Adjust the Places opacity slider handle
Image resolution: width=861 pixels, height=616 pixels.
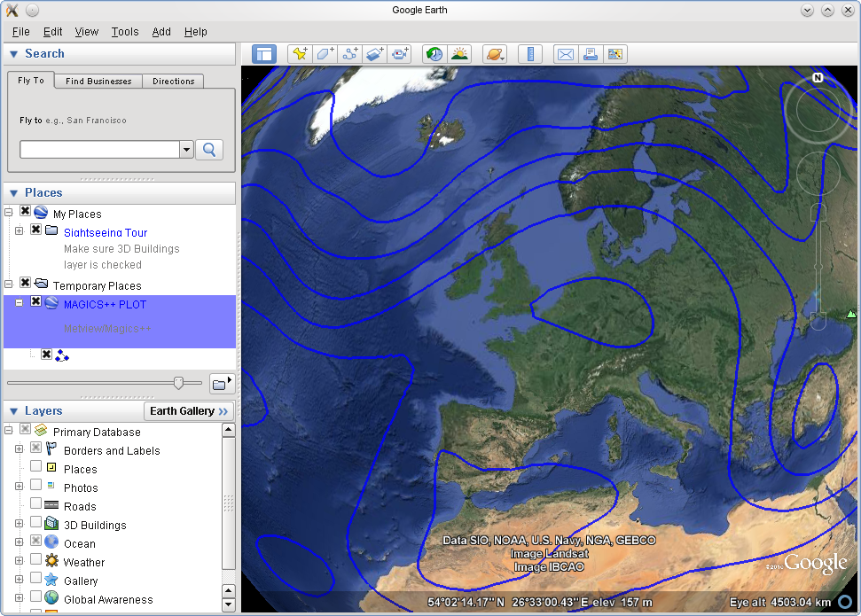(x=178, y=383)
